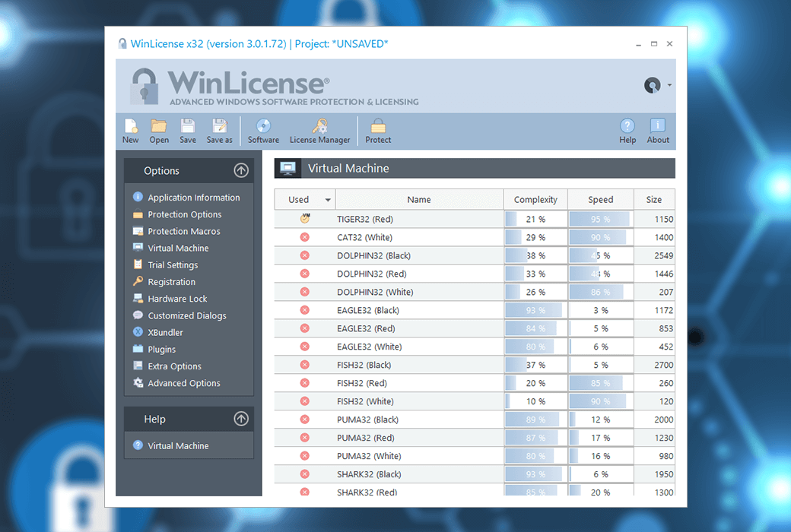Click the Software toolbar icon
Screen dimensions: 791x532
pyautogui.click(x=263, y=129)
